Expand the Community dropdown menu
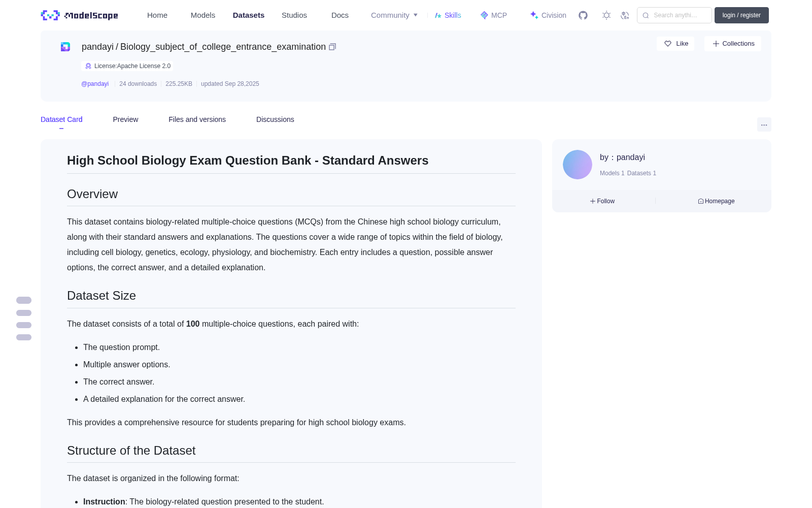Screen dimensions: 812x508 [394, 15]
